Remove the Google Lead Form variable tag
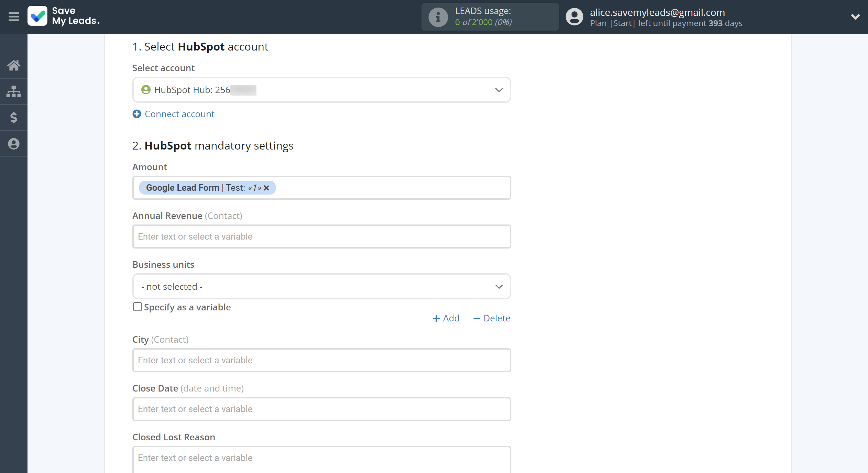Viewport: 868px width, 473px height. tap(266, 188)
